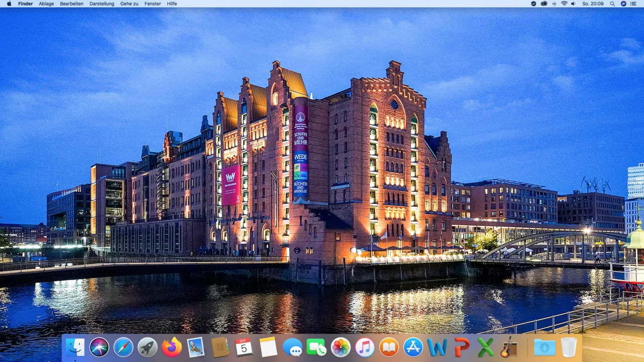Open the volume control in menu bar
644x362 pixels.
click(573, 4)
